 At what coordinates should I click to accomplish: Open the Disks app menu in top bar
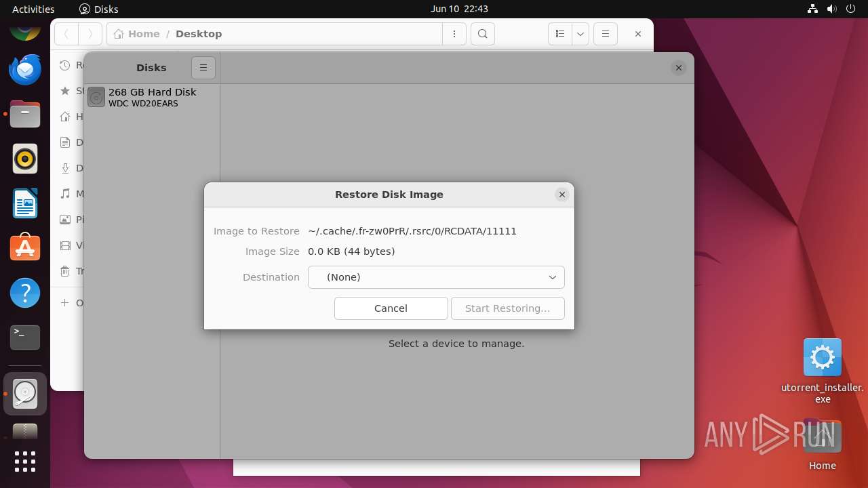pos(99,9)
